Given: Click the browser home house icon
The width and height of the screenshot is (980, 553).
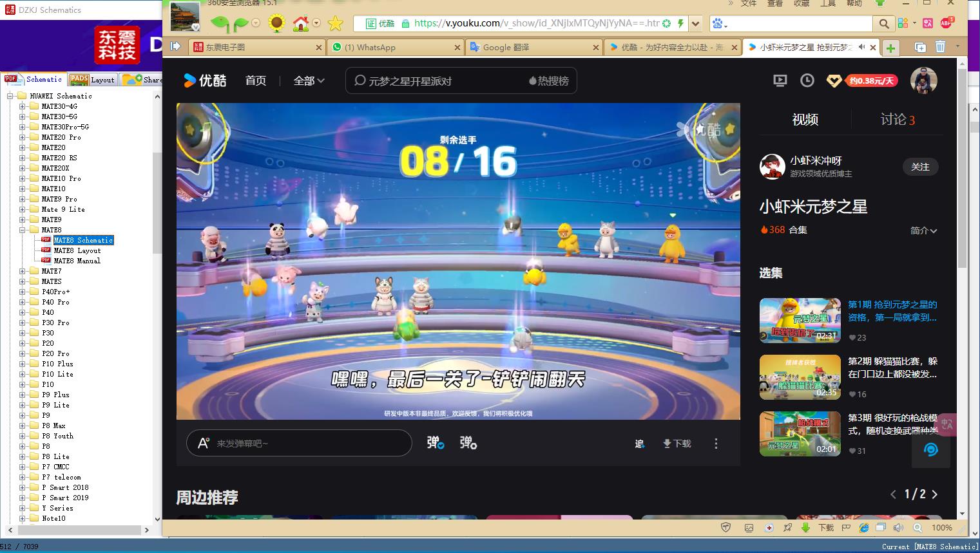Looking at the screenshot, I should coord(300,24).
